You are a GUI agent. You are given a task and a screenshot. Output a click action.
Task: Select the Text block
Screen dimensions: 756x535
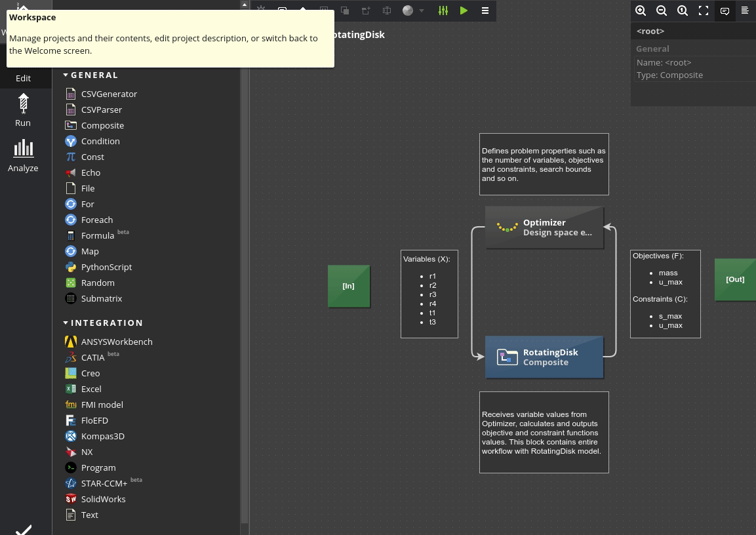(82, 515)
